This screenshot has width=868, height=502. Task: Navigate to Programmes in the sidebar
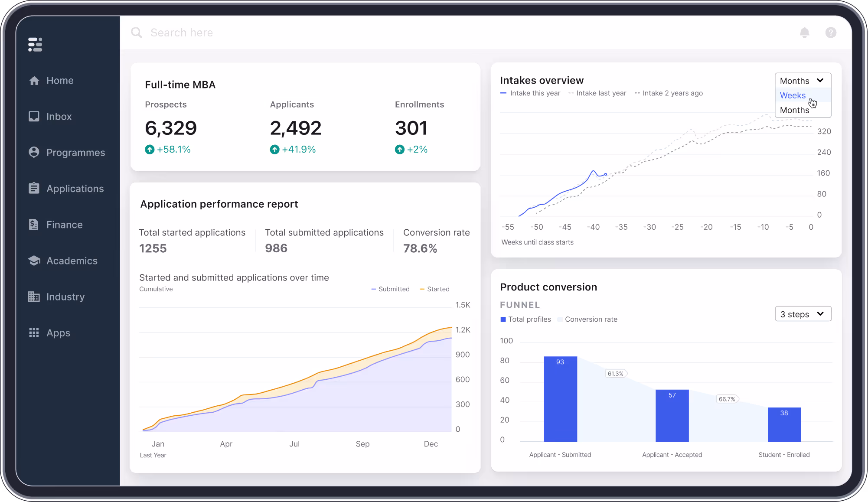click(x=34, y=152)
